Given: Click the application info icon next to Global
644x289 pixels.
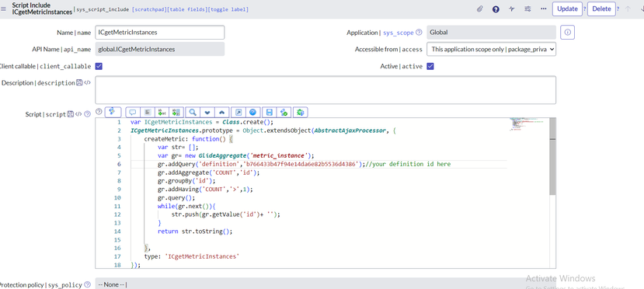Looking at the screenshot, I should [567, 33].
